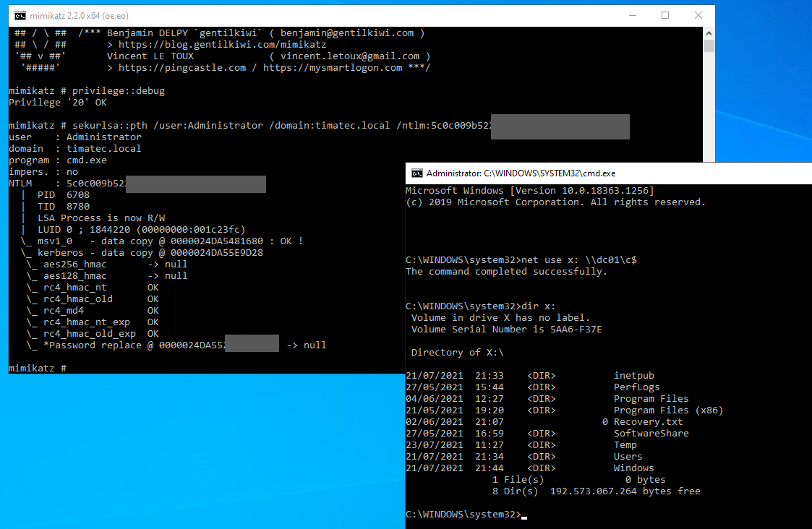The image size is (812, 529).
Task: Click the 'domain : timatec.local' output line
Action: [x=75, y=149]
